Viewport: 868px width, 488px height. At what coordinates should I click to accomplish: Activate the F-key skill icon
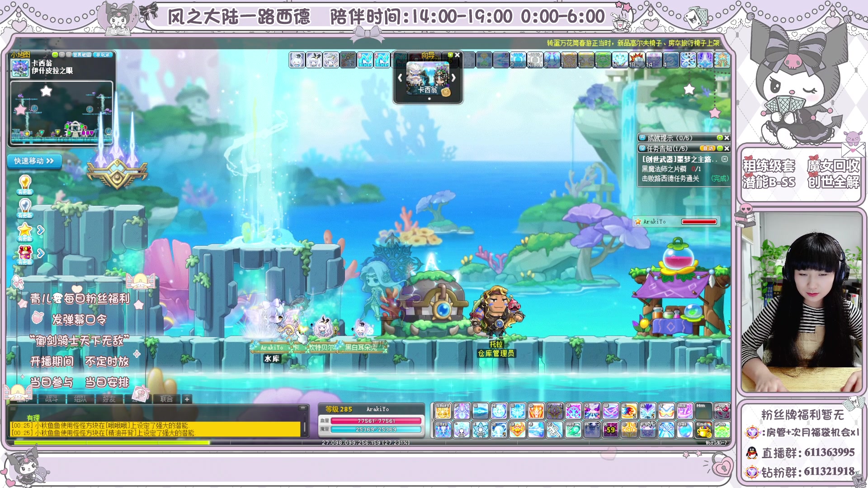click(x=462, y=411)
